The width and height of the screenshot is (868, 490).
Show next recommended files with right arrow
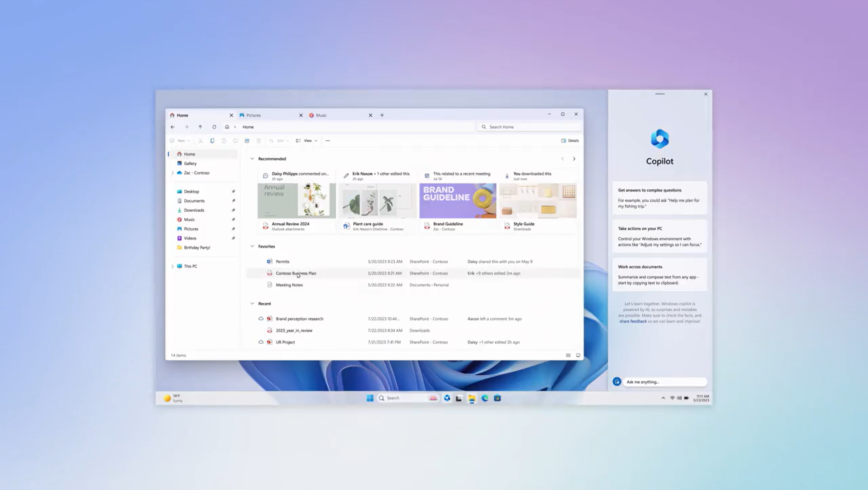(574, 159)
